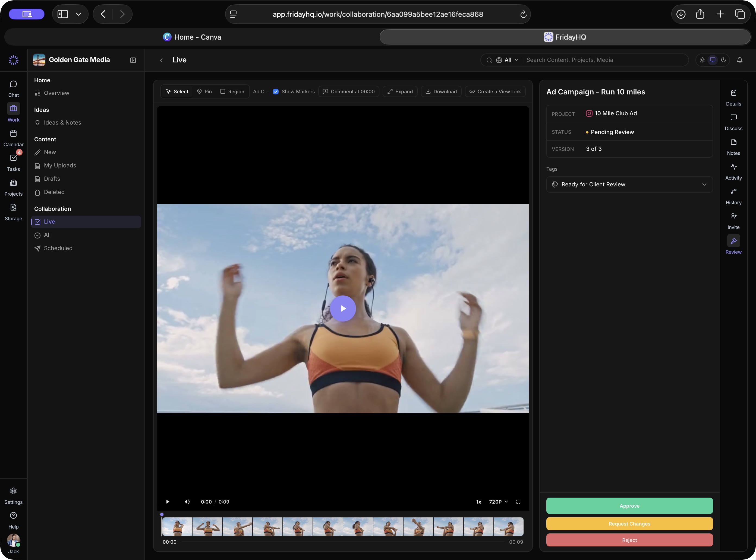This screenshot has width=756, height=560.
Task: Switch to system theme monitor icon
Action: tap(713, 60)
